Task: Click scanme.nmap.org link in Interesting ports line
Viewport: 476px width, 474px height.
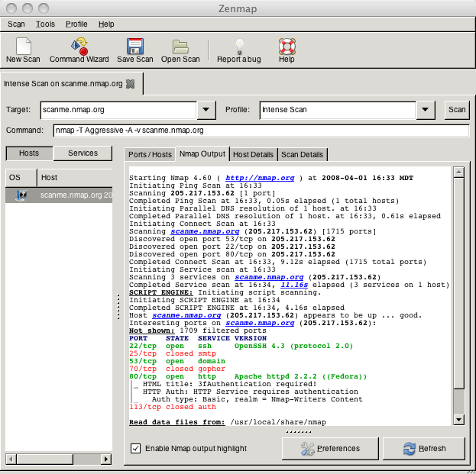Action: 260,323
